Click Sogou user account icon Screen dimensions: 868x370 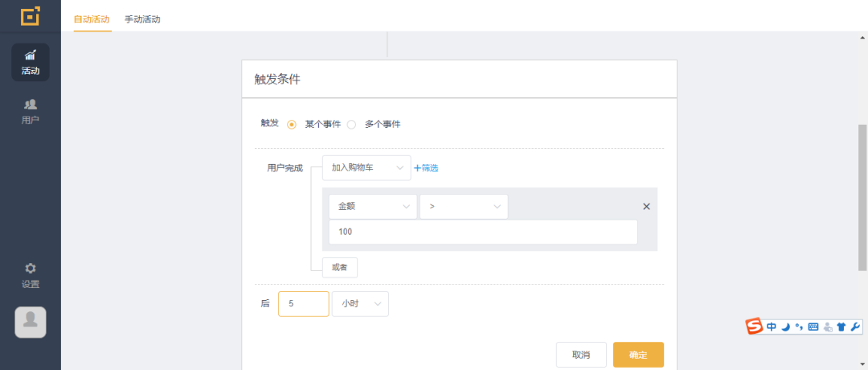tap(828, 327)
